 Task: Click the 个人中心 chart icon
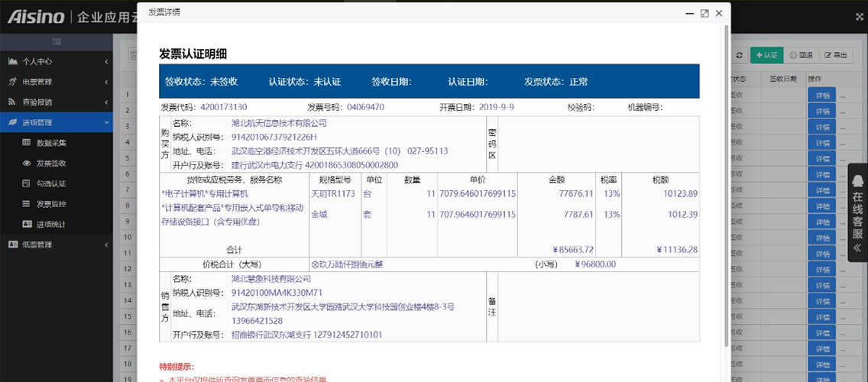13,61
